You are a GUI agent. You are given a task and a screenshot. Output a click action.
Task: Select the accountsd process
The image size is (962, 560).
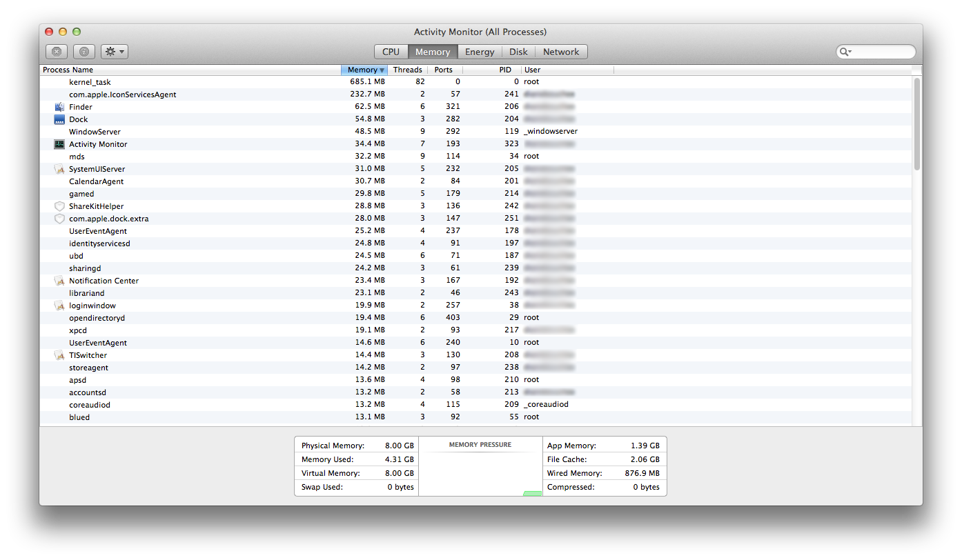pos(476,392)
